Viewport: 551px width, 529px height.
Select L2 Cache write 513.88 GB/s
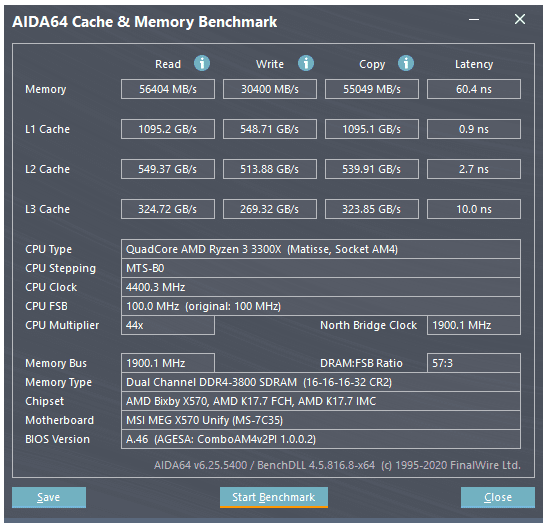[x=270, y=169]
